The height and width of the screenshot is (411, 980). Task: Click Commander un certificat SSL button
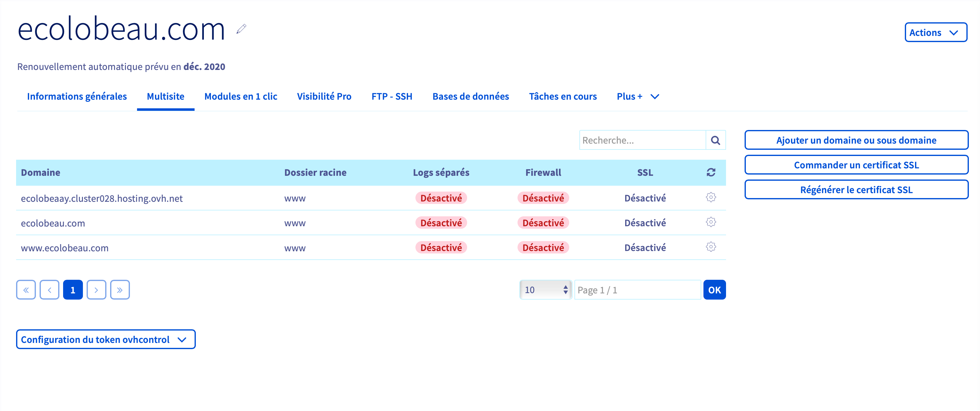[x=856, y=165]
